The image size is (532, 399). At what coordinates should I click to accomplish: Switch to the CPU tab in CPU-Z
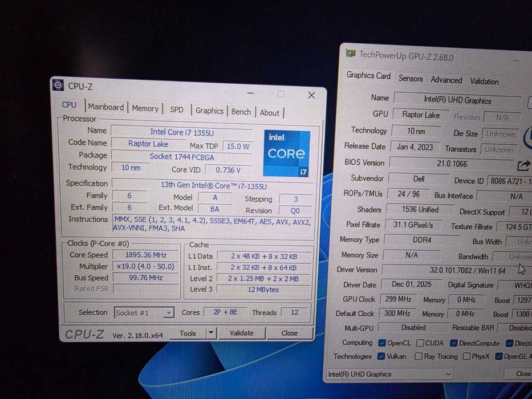pos(69,105)
